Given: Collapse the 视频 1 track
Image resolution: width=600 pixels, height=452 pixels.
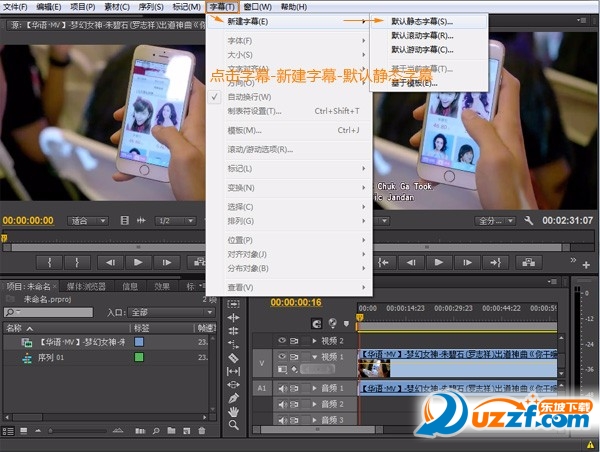Looking at the screenshot, I should click(315, 357).
